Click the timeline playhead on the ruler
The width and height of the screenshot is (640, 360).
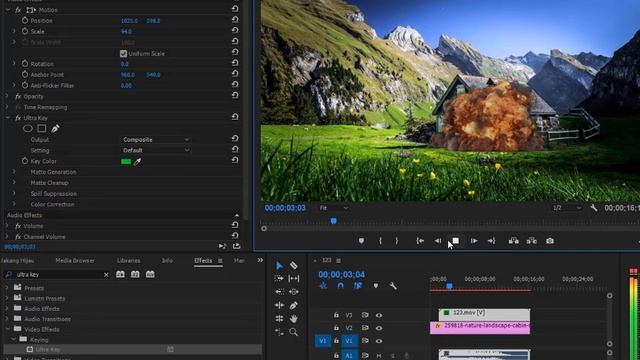pyautogui.click(x=449, y=286)
